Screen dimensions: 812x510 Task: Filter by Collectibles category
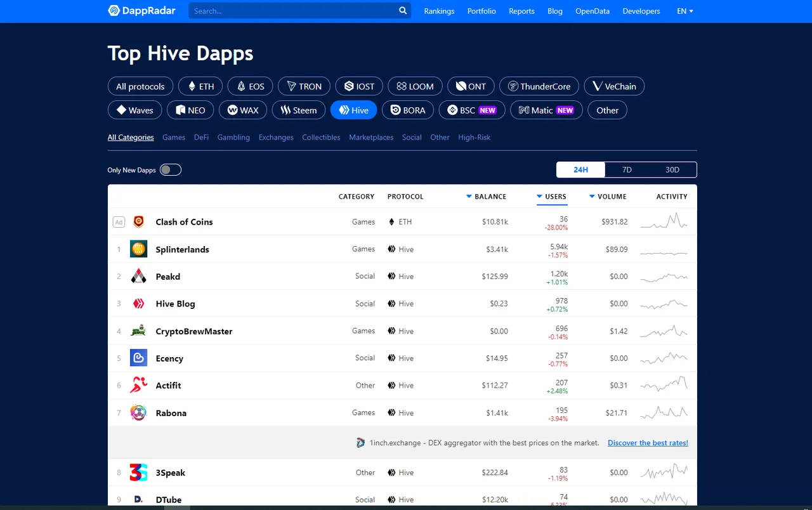click(x=321, y=137)
